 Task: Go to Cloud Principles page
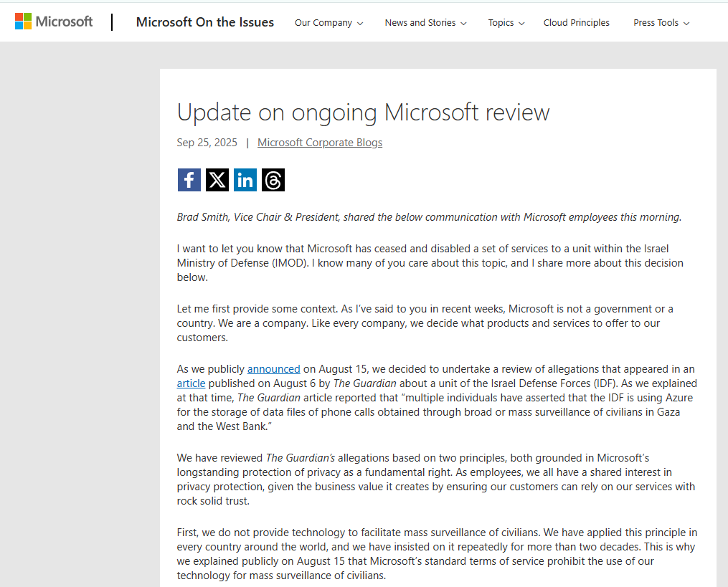pyautogui.click(x=576, y=23)
